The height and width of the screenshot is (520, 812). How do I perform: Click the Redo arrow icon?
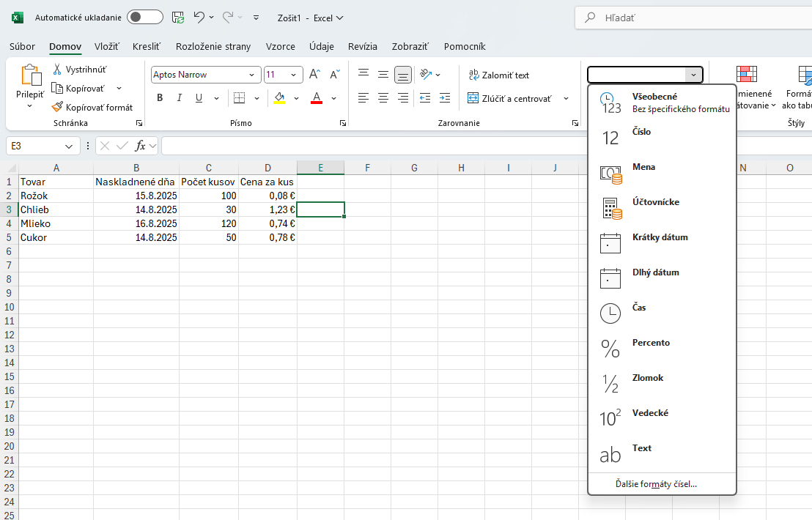(x=228, y=17)
